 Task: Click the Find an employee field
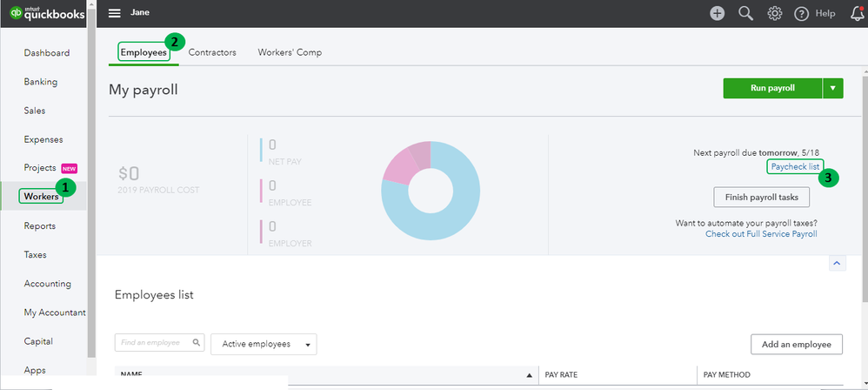click(159, 342)
